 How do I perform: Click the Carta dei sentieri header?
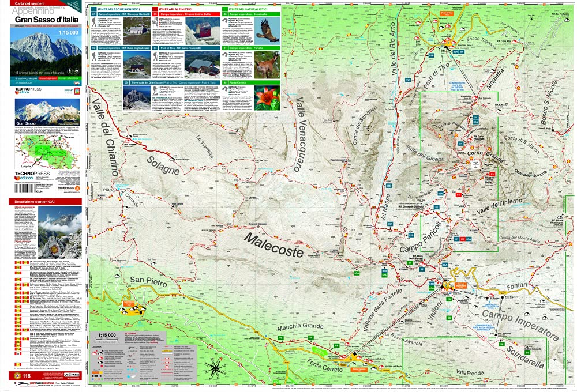[29, 3]
